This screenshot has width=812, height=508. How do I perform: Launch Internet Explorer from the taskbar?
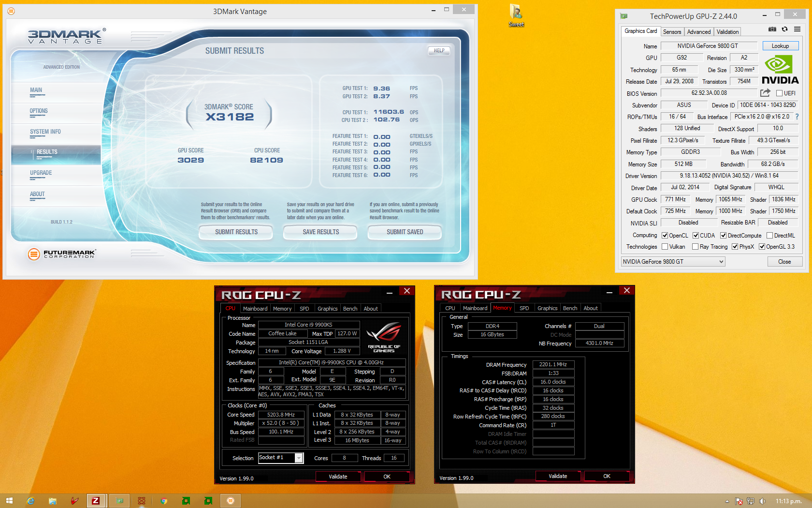30,501
